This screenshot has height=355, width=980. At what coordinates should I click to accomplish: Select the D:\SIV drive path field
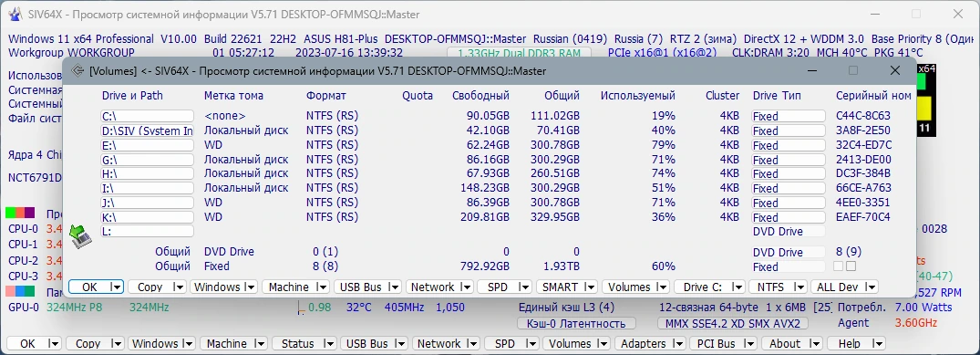147,131
